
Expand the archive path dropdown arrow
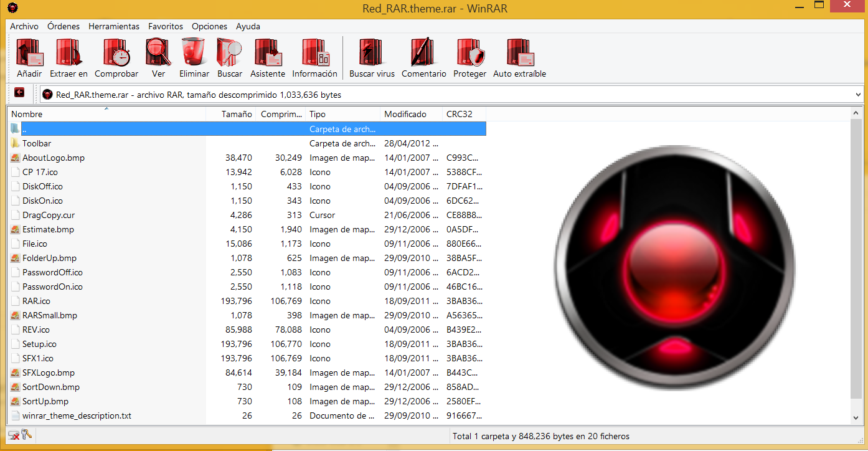coord(859,95)
